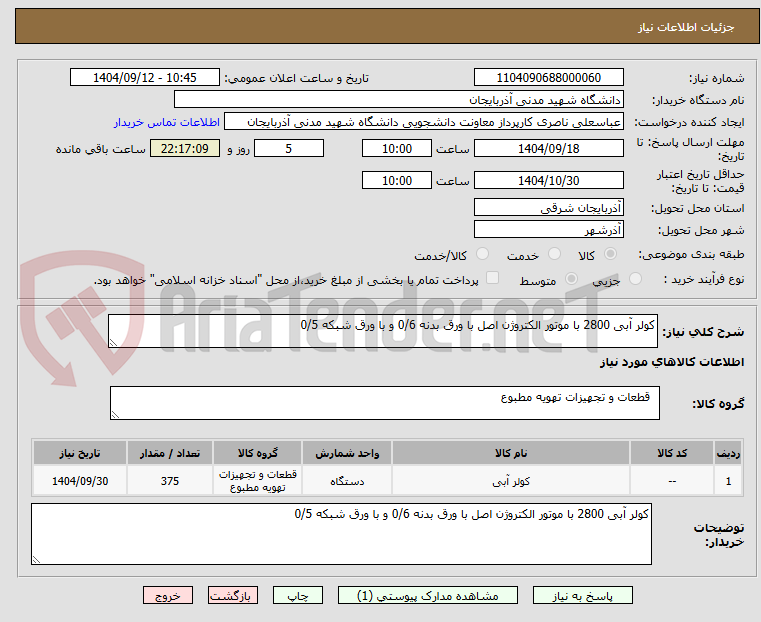This screenshot has width=761, height=622.
Task: Click the جزئیات اطلاعات نیاز header title
Action: click(686, 27)
